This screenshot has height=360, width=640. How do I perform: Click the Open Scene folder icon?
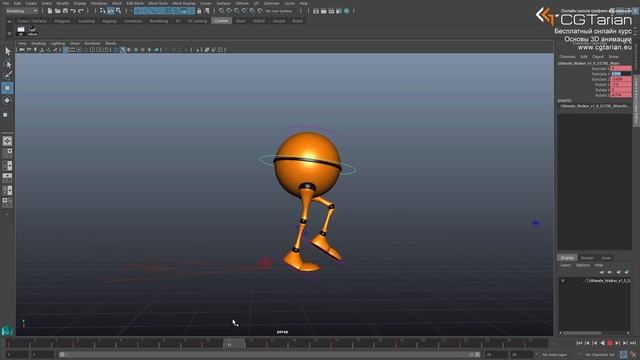pyautogui.click(x=57, y=11)
